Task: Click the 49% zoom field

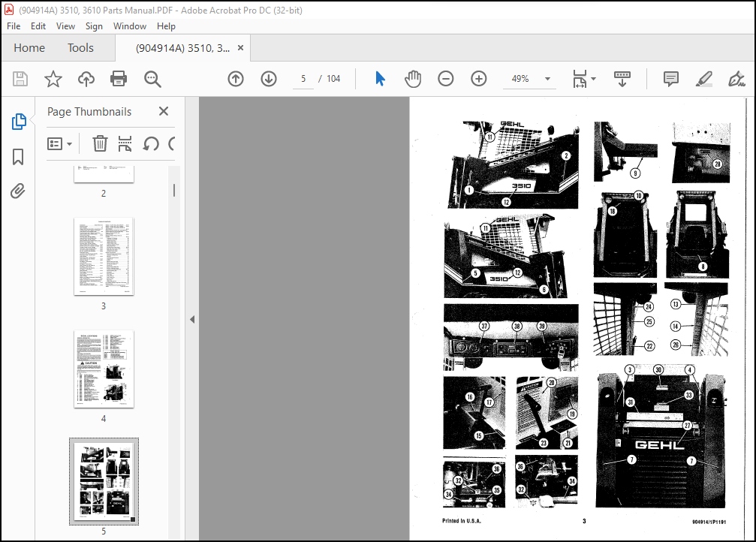Action: 520,79
